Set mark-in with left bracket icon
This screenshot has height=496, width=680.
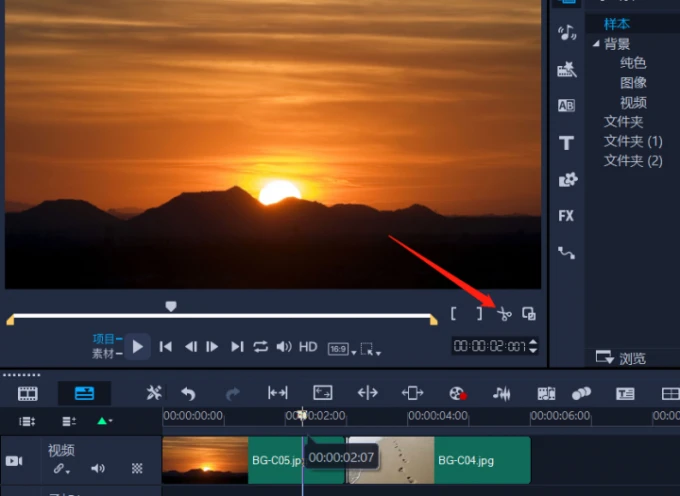[454, 314]
